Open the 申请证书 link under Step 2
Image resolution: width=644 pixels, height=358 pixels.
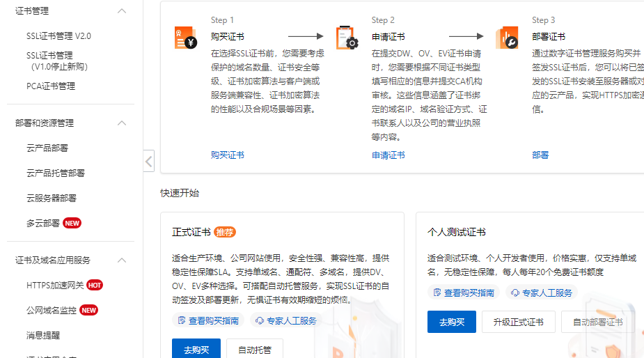[388, 155]
